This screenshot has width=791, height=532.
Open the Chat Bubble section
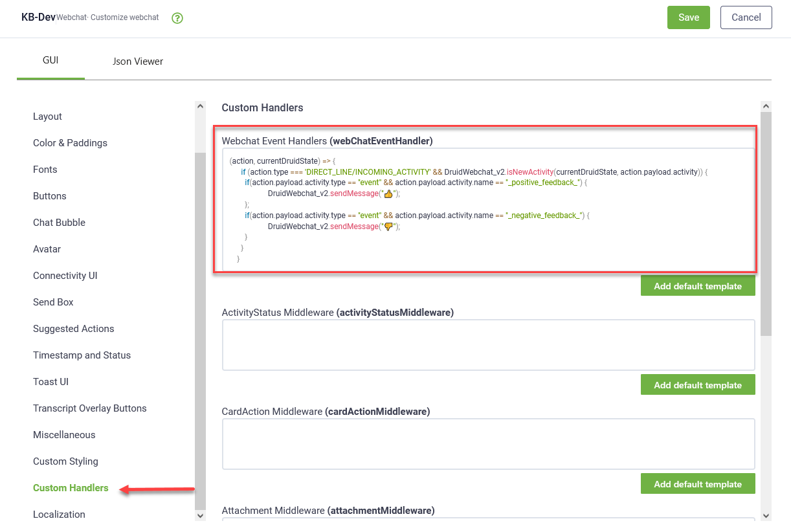60,223
